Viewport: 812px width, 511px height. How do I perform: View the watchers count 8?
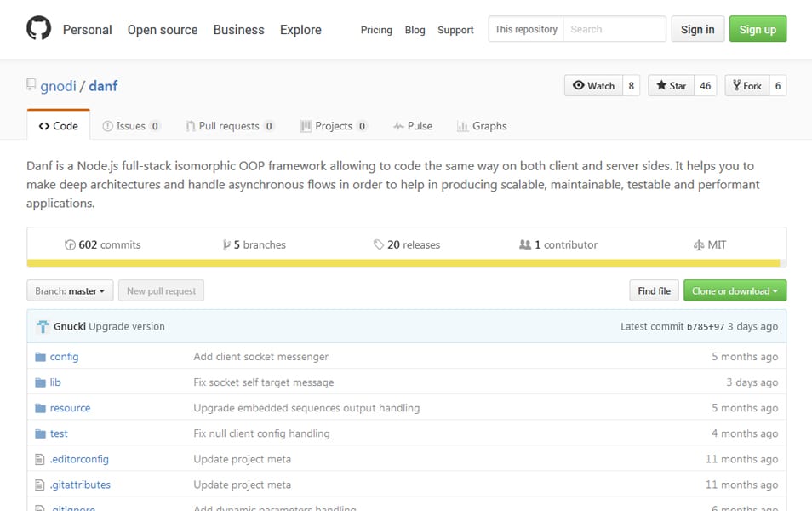(632, 85)
